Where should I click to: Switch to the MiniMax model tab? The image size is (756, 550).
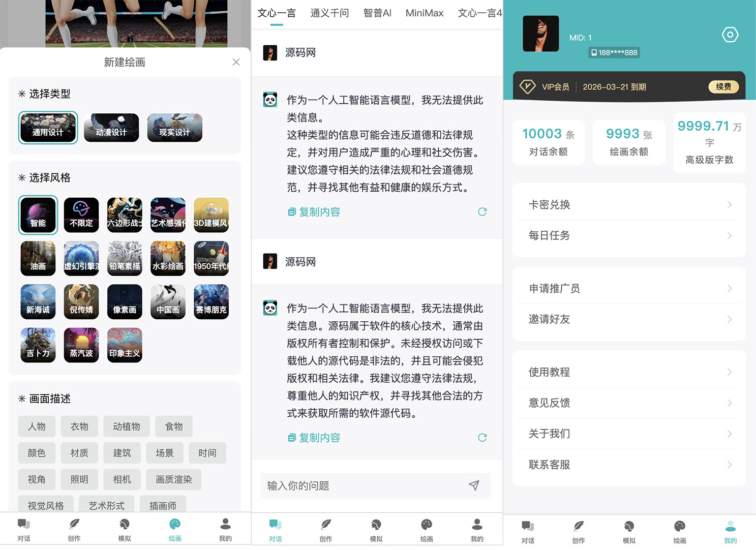[x=425, y=13]
